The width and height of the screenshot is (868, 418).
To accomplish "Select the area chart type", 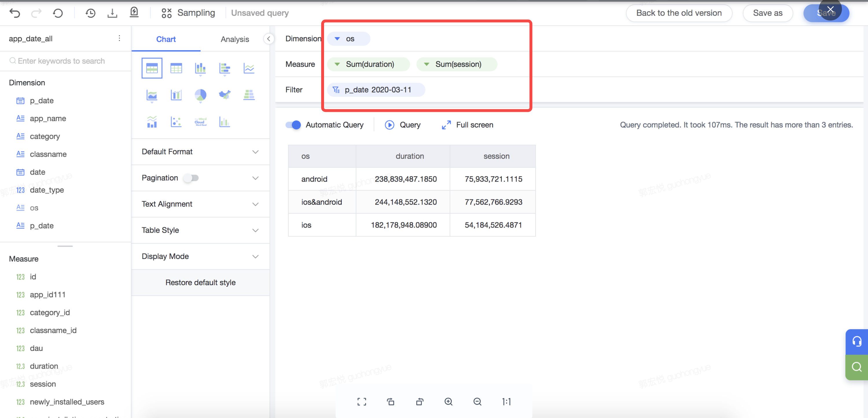I will coord(152,96).
